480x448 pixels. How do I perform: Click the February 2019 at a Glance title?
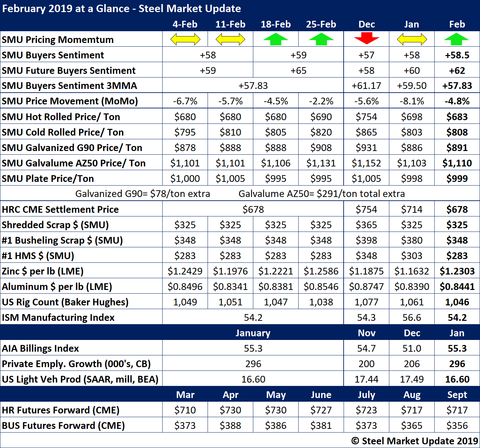(121, 8)
